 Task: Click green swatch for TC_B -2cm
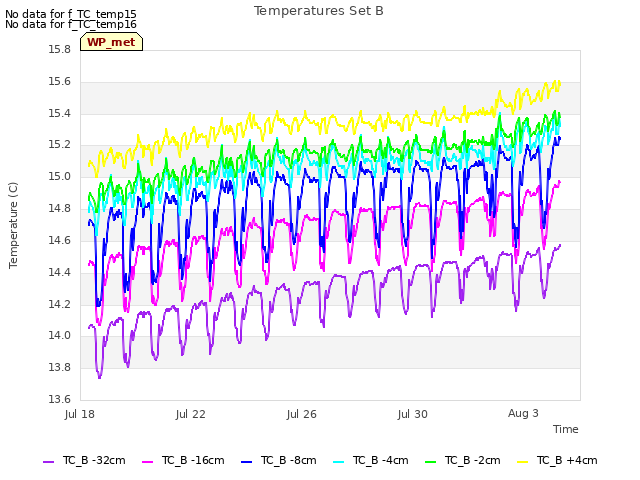(x=430, y=461)
